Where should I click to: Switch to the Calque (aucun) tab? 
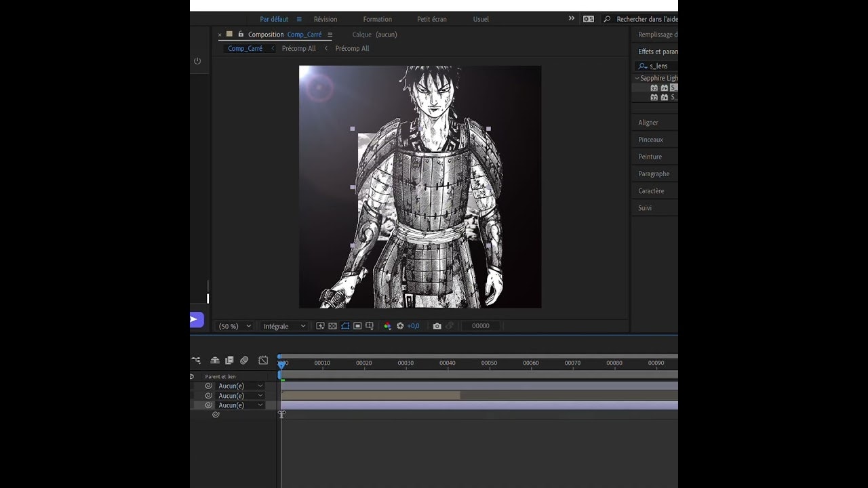pos(375,35)
